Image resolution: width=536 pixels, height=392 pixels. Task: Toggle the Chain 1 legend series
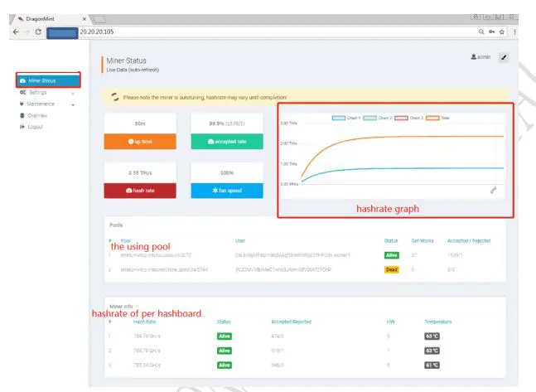pos(346,118)
